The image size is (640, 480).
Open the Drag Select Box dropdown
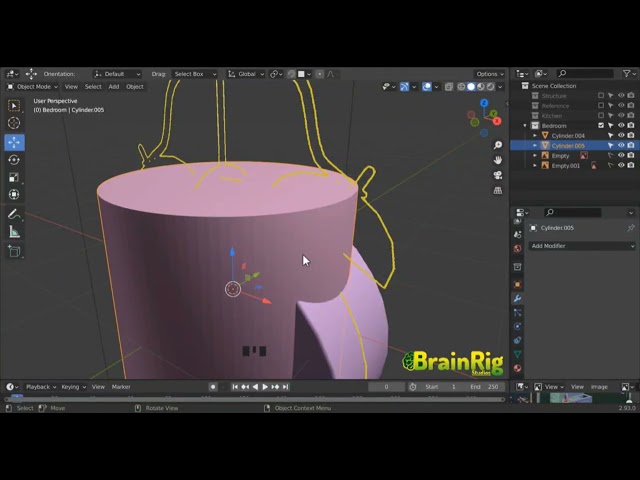pos(195,74)
